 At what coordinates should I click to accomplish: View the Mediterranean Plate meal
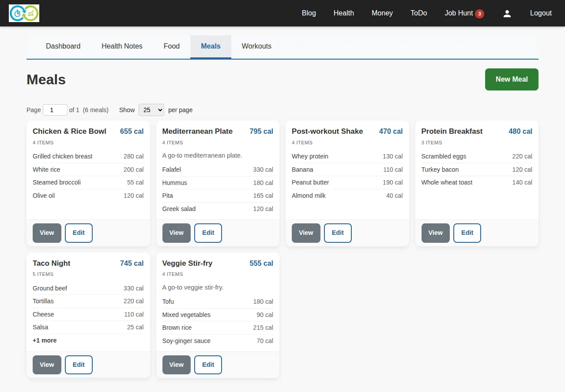177,233
